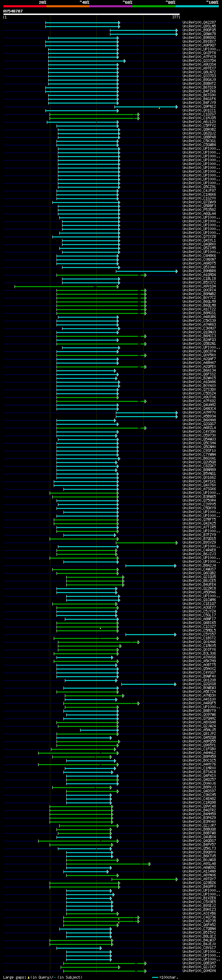Click the cyan alignment bar for UniRef100_B9DFQ5
Screen dimensions: 222x980
point(144,30)
